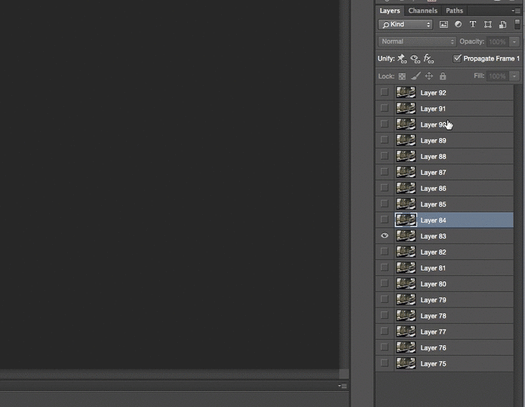Switch to the Paths tab
Image resolution: width=525 pixels, height=407 pixels.
point(454,11)
